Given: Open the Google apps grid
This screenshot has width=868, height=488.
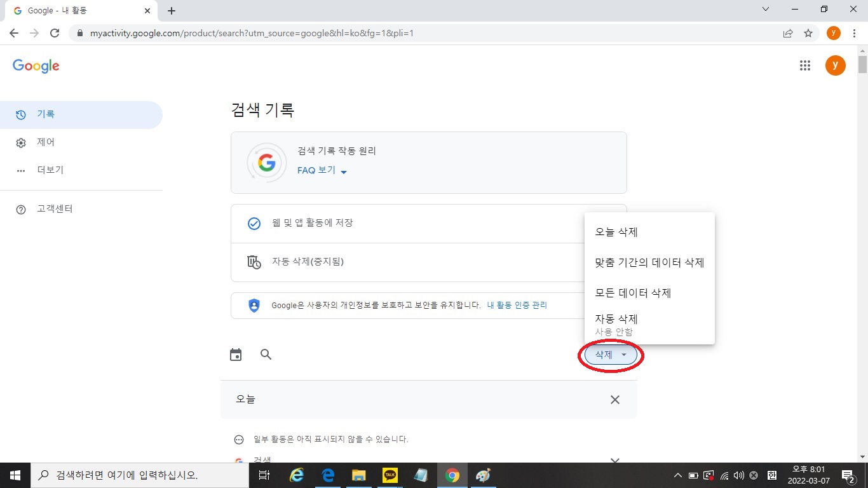Looking at the screenshot, I should point(805,65).
